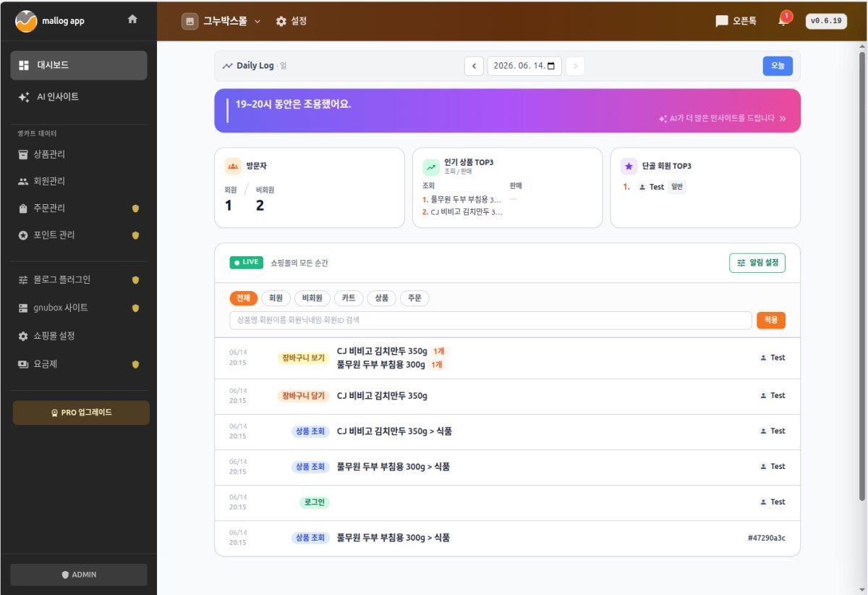Click the page vertical scrollbar
Viewport: 868px width, 595px height.
[x=861, y=275]
